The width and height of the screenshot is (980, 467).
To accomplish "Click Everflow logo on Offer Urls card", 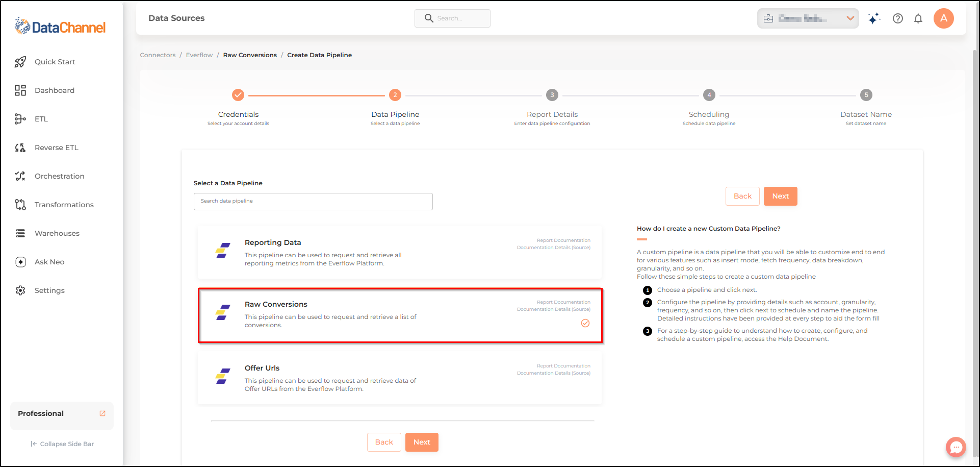I will click(x=223, y=376).
